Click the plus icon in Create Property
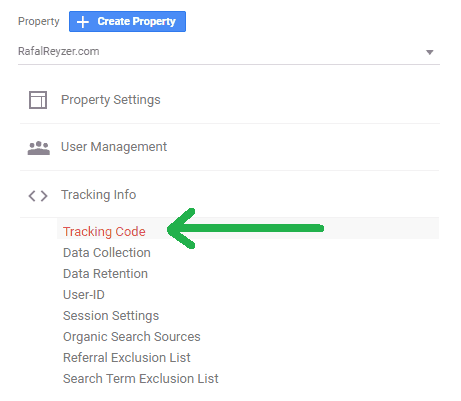The image size is (461, 401). pos(83,22)
